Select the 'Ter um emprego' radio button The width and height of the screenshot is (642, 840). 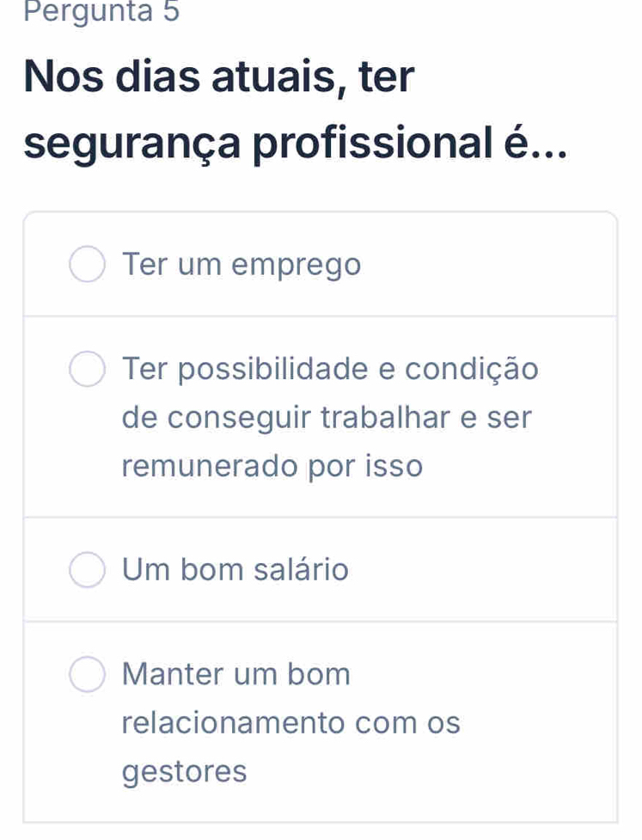[87, 266]
